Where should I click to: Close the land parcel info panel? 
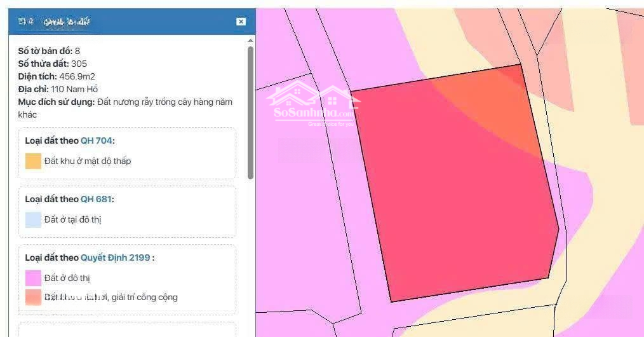click(x=241, y=22)
